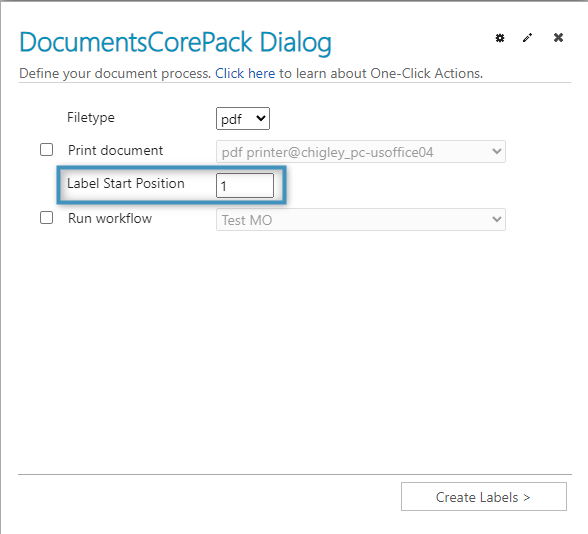Tick the Run workflow checkbox
The width and height of the screenshot is (588, 534).
click(46, 218)
